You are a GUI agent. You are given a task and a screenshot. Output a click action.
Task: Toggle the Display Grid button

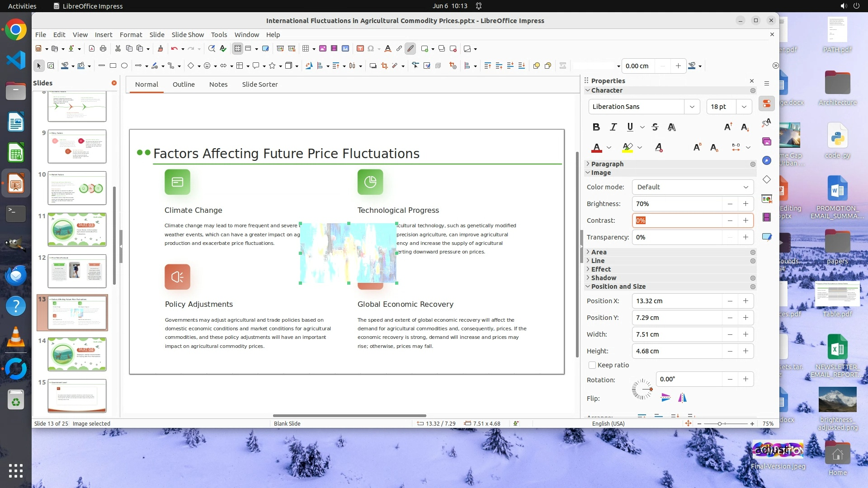pyautogui.click(x=238, y=49)
